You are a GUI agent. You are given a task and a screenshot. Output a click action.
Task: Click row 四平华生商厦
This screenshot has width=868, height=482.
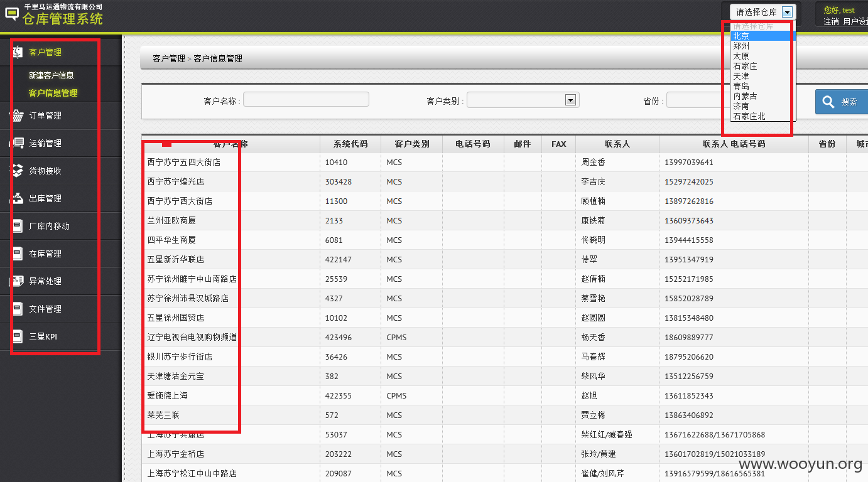pyautogui.click(x=505, y=240)
